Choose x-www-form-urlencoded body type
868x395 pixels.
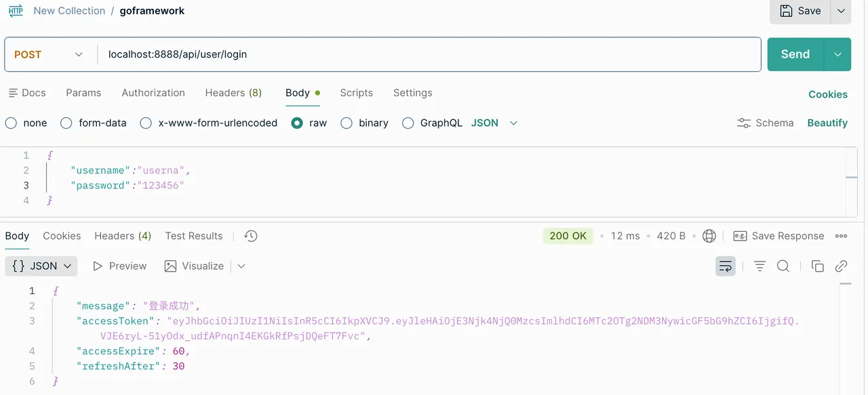pos(209,123)
